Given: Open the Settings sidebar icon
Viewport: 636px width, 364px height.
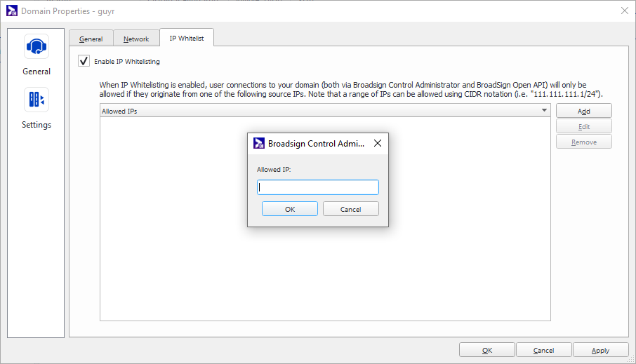Looking at the screenshot, I should (x=37, y=100).
